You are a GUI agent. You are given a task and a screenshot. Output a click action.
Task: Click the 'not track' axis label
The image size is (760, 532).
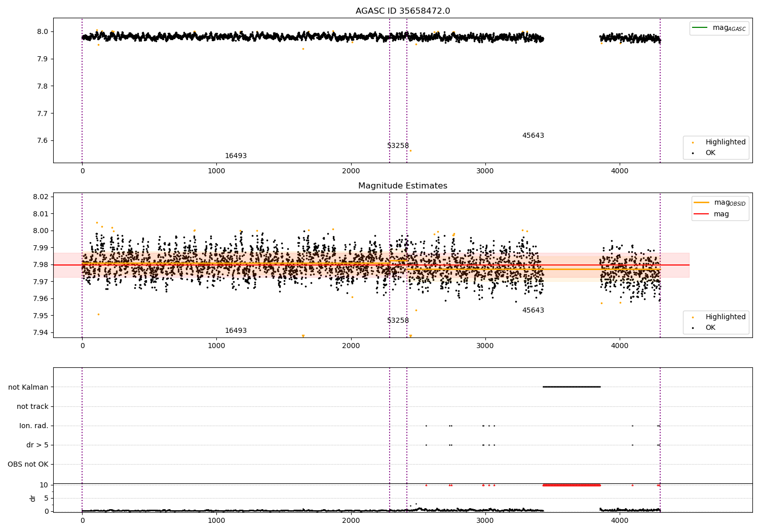click(x=32, y=406)
